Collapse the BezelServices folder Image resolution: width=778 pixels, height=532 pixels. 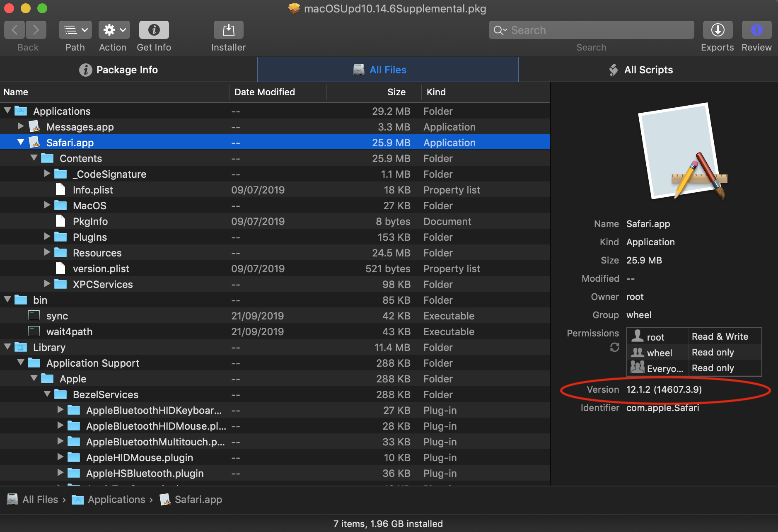point(47,394)
